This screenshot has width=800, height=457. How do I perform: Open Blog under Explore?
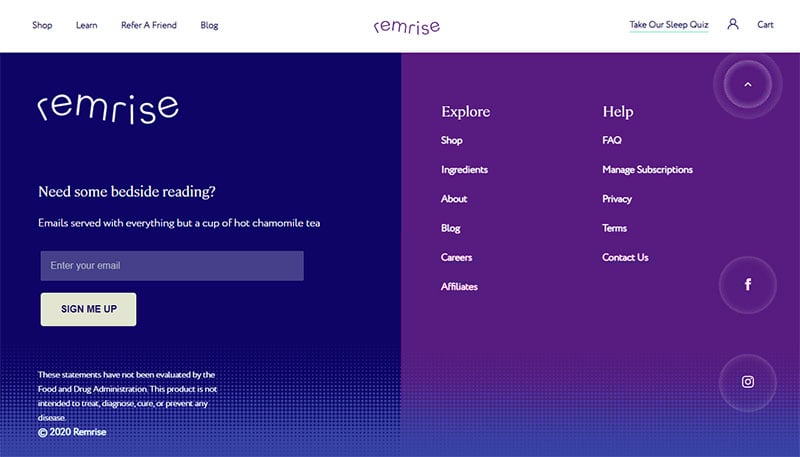(451, 228)
